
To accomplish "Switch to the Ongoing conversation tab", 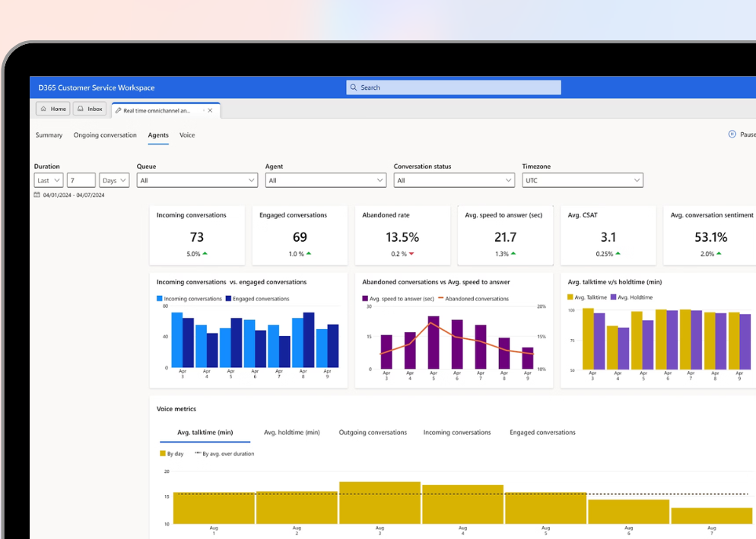I will pos(105,135).
